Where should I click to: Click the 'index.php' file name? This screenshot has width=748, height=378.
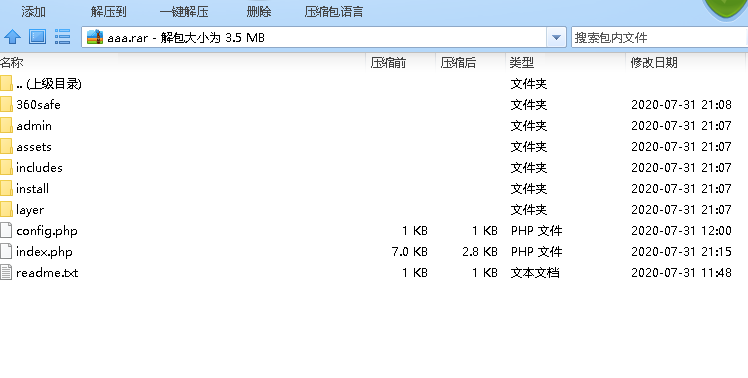[x=44, y=252]
